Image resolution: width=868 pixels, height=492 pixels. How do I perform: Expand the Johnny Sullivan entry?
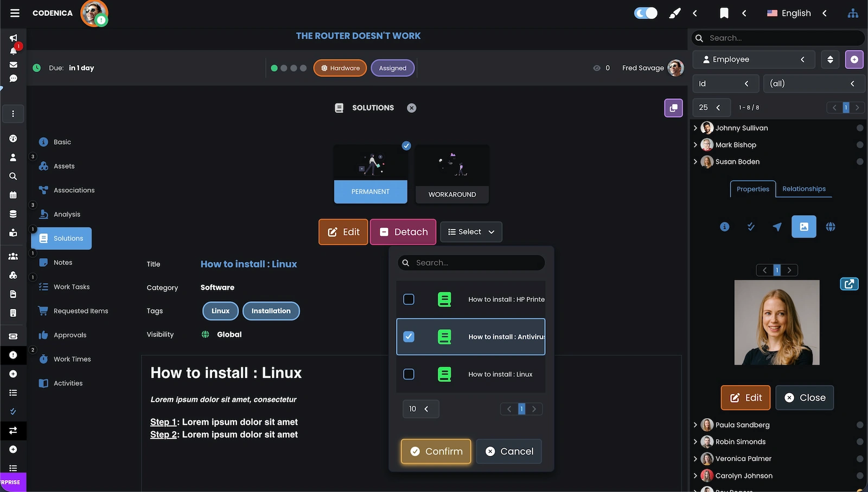(x=696, y=127)
